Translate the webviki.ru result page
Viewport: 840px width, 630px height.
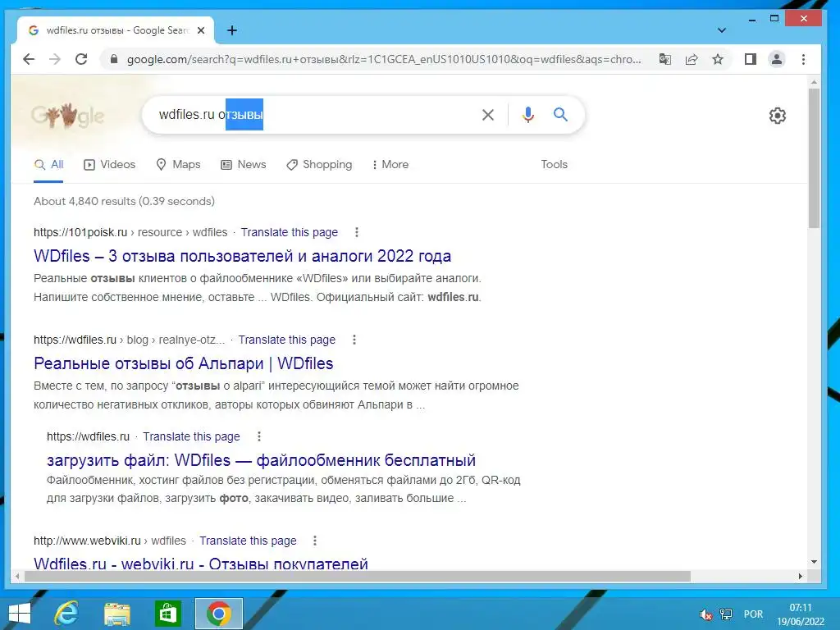coord(248,541)
